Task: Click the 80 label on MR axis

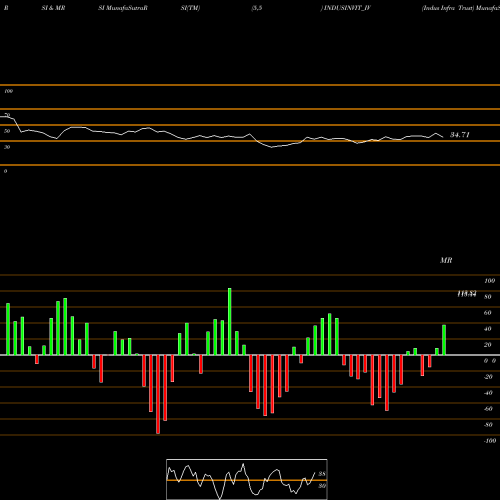Action: point(488,297)
